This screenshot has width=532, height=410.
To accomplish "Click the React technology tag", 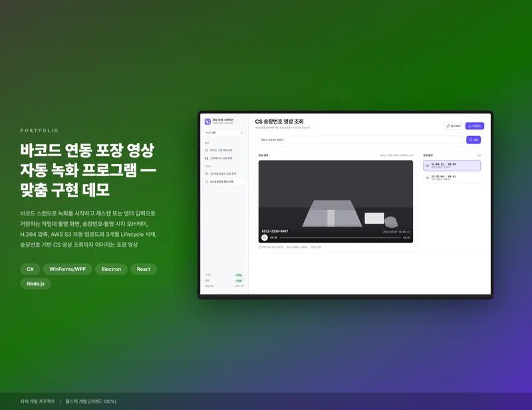I will point(144,269).
